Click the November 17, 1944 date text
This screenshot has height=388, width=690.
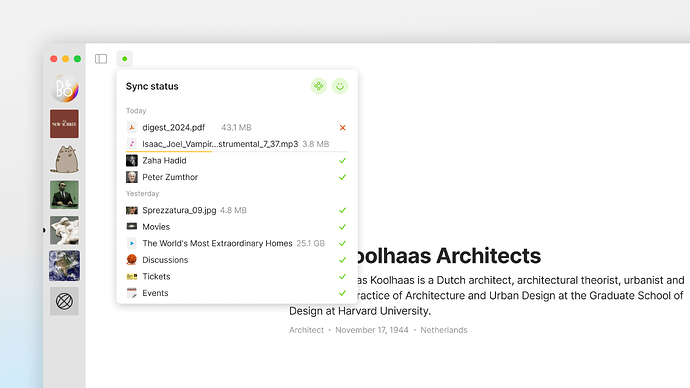(x=372, y=330)
